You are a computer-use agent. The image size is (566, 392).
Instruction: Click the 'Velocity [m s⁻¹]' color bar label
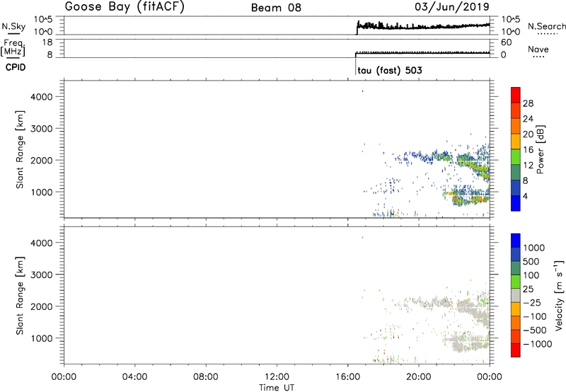tap(559, 295)
